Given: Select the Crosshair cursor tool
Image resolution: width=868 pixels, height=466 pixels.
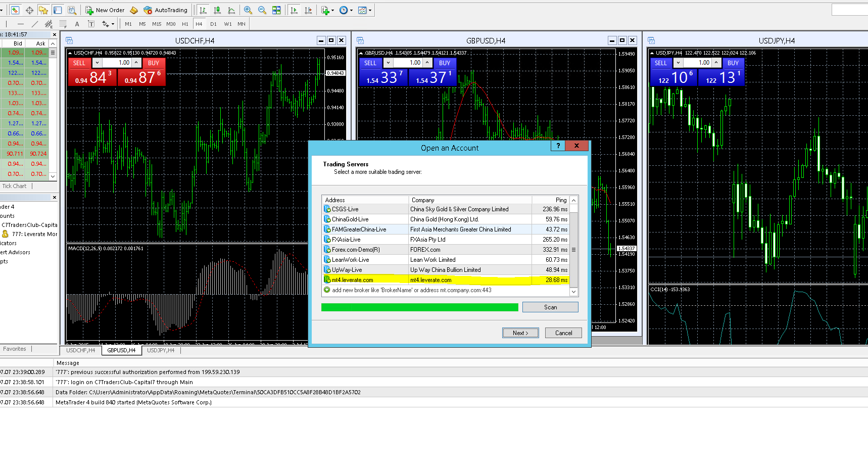Looking at the screenshot, I should point(29,10).
